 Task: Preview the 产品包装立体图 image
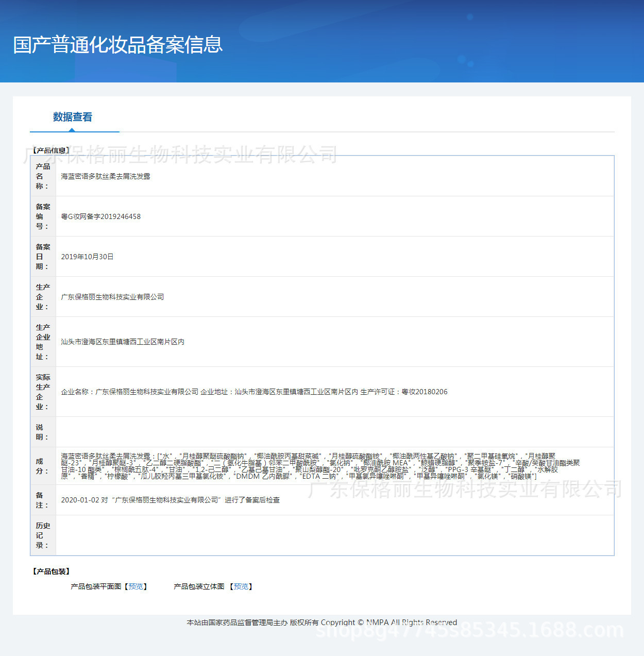[x=241, y=586]
